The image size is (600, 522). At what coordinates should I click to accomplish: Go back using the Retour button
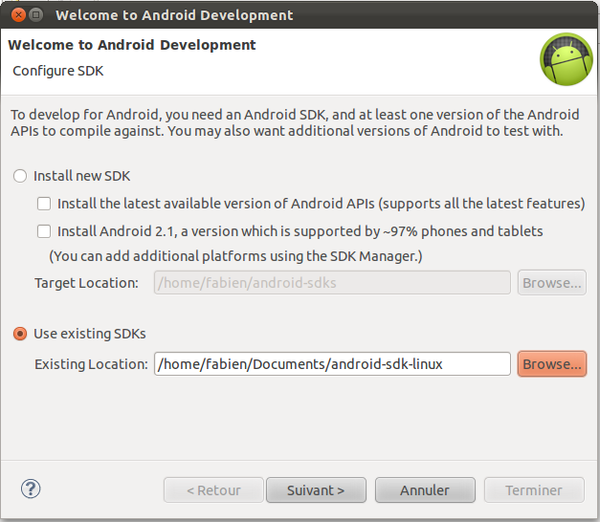[214, 490]
